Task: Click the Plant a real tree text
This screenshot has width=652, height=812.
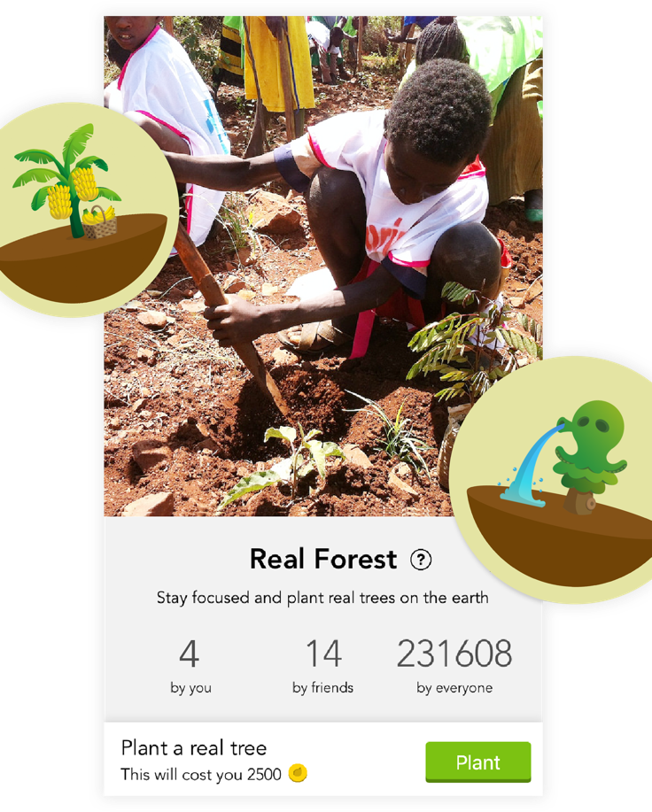Action: point(194,748)
